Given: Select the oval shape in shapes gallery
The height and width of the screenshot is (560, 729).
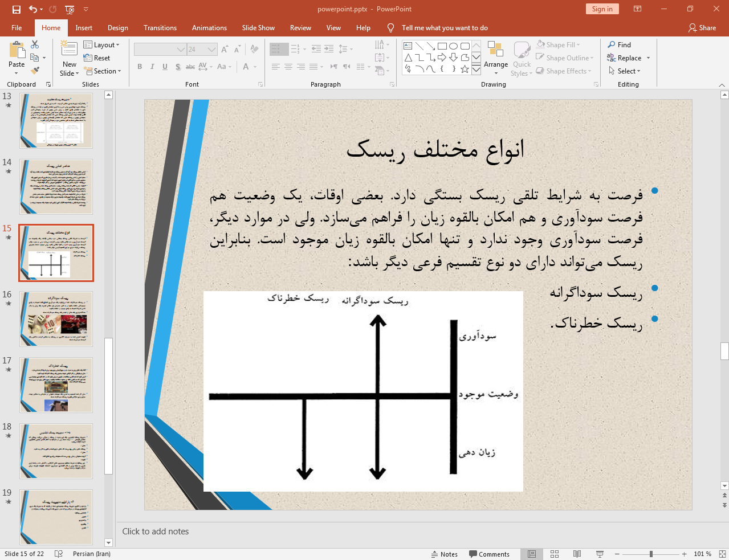Looking at the screenshot, I should click(x=454, y=46).
